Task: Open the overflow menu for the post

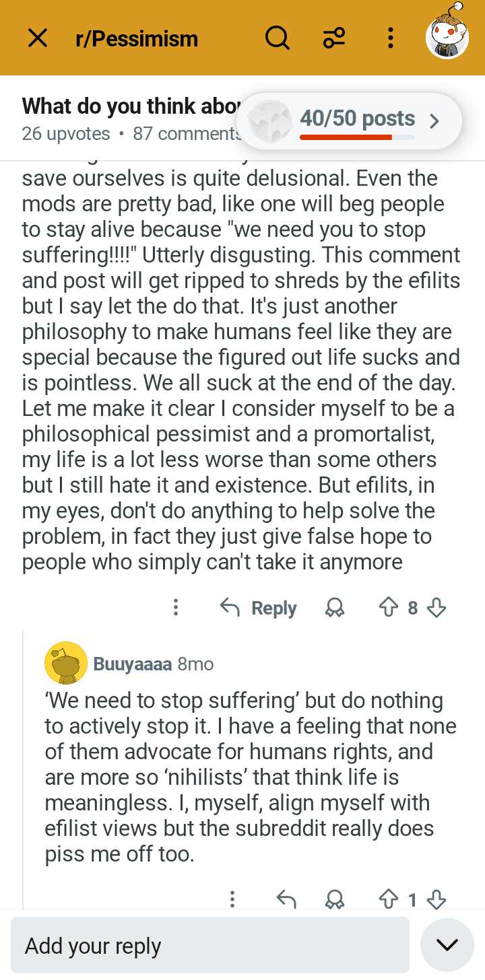Action: (x=390, y=38)
